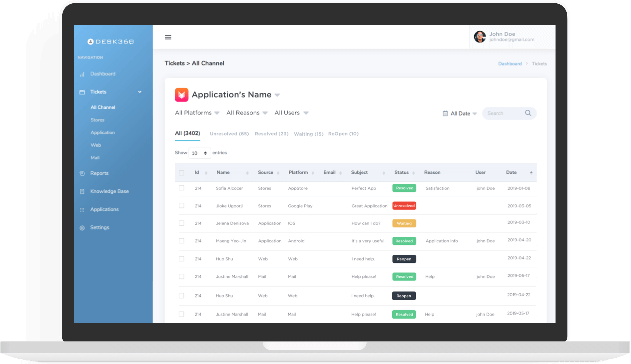
Task: Open the Show entries count selector
Action: 200,153
